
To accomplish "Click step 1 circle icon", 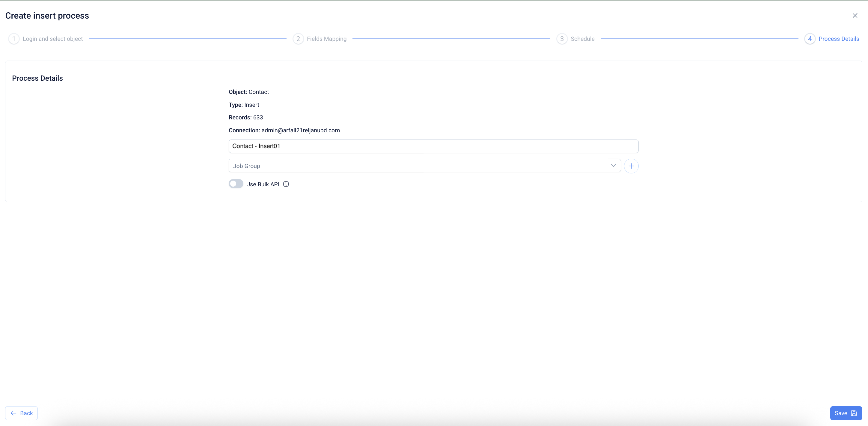I will click(x=13, y=39).
